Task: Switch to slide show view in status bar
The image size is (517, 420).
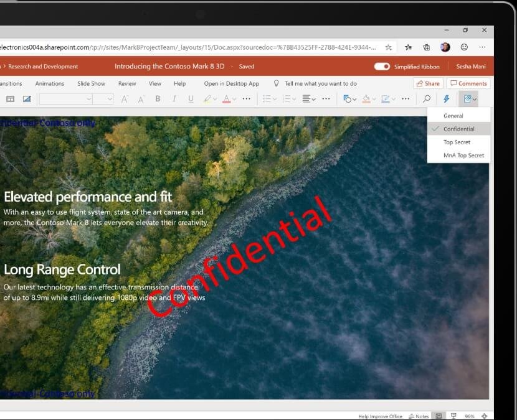Action: (453, 416)
